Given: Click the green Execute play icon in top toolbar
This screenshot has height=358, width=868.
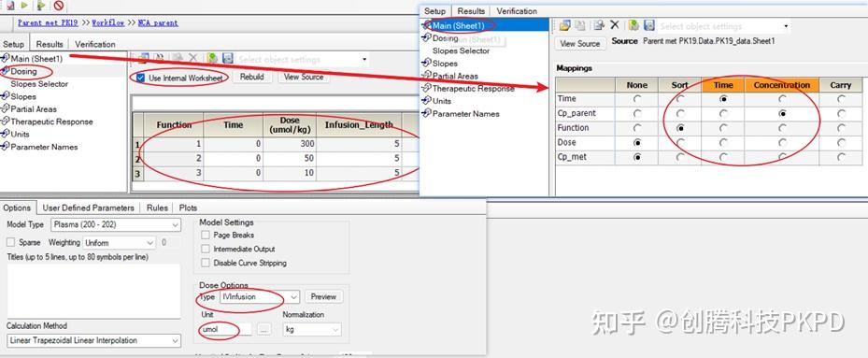Looking at the screenshot, I should (x=24, y=6).
